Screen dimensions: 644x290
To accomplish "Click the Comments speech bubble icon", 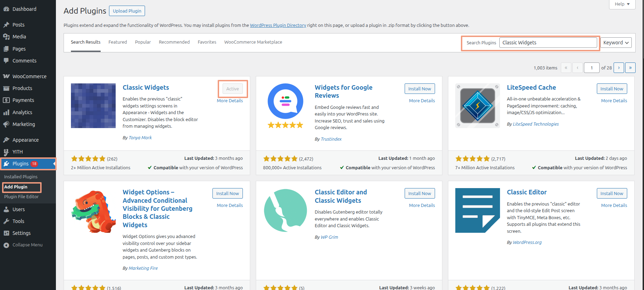I will pyautogui.click(x=6, y=61).
